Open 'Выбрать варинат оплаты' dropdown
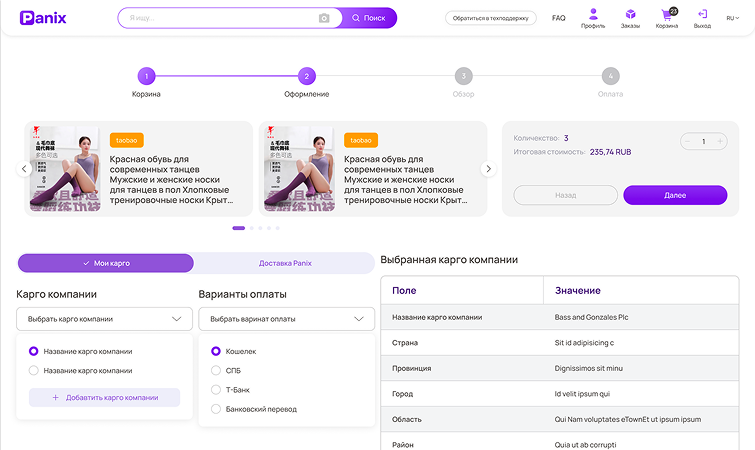Viewport: 755px width, 450px height. coord(286,319)
